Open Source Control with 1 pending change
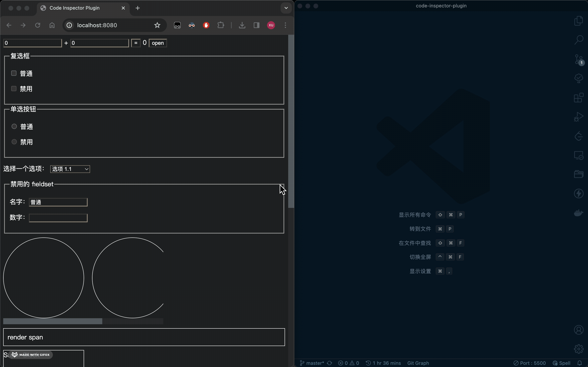This screenshot has width=588, height=367. [x=579, y=59]
